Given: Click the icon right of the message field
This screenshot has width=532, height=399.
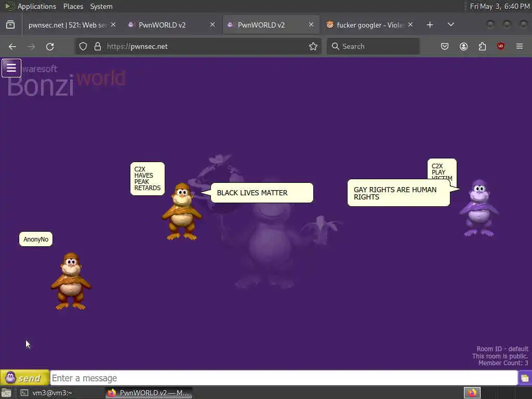Looking at the screenshot, I should [525, 378].
